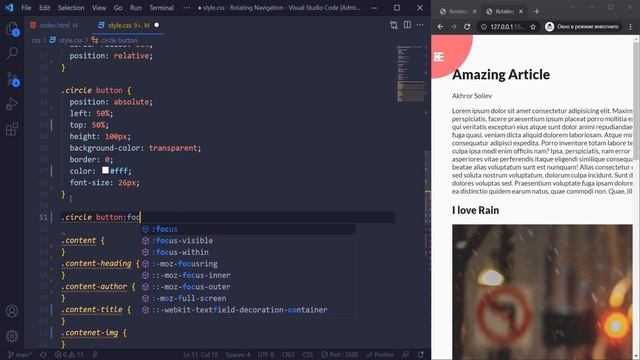Synchronize changes via status bar sync icon

43,355
